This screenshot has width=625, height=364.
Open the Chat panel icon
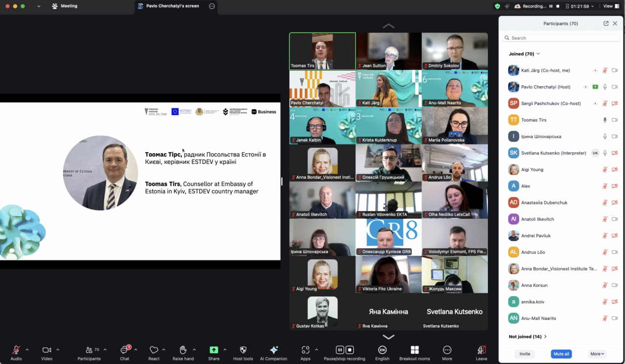[125, 350]
